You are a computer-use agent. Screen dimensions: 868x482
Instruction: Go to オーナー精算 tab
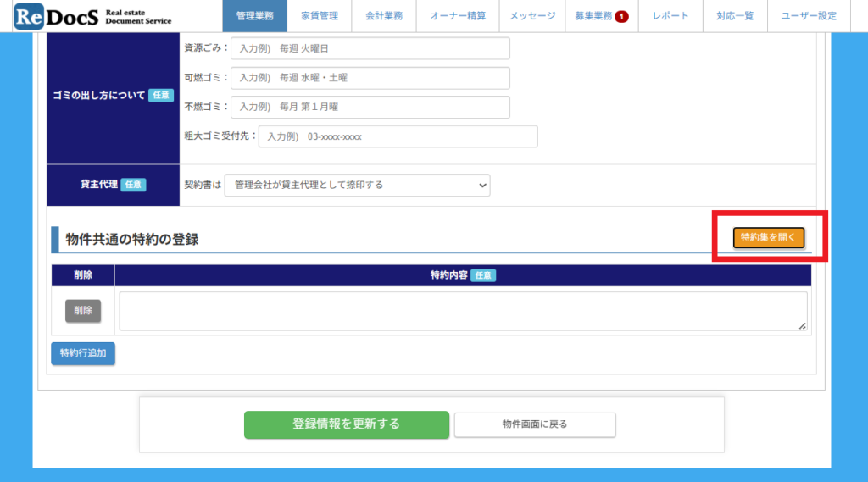point(458,16)
